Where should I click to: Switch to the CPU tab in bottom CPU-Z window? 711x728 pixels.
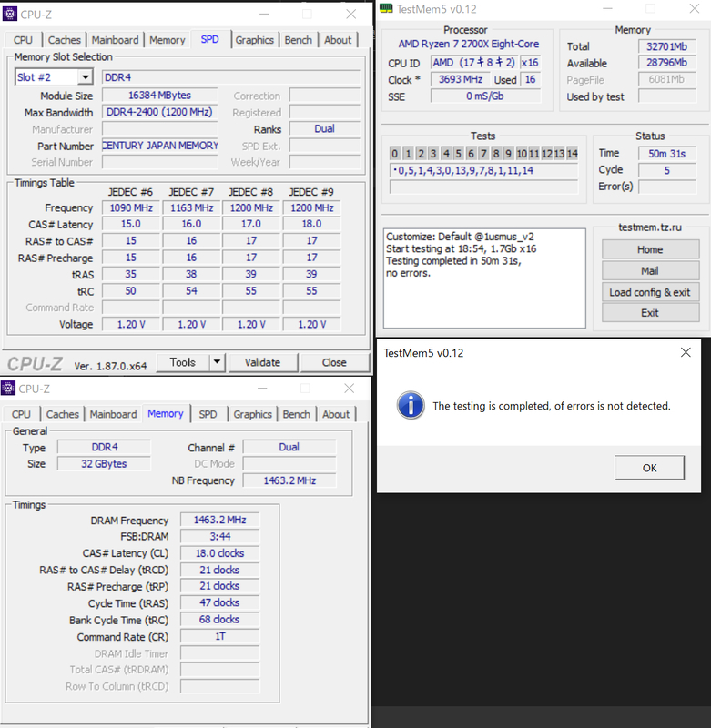click(21, 414)
